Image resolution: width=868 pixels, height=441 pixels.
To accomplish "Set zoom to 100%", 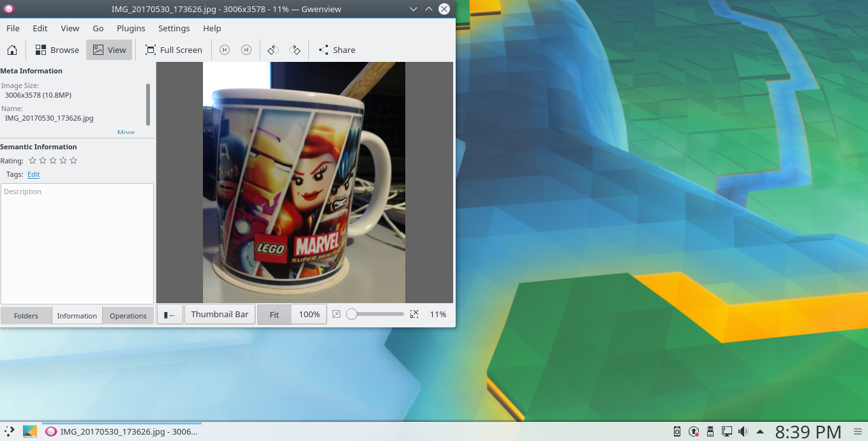I will (310, 315).
